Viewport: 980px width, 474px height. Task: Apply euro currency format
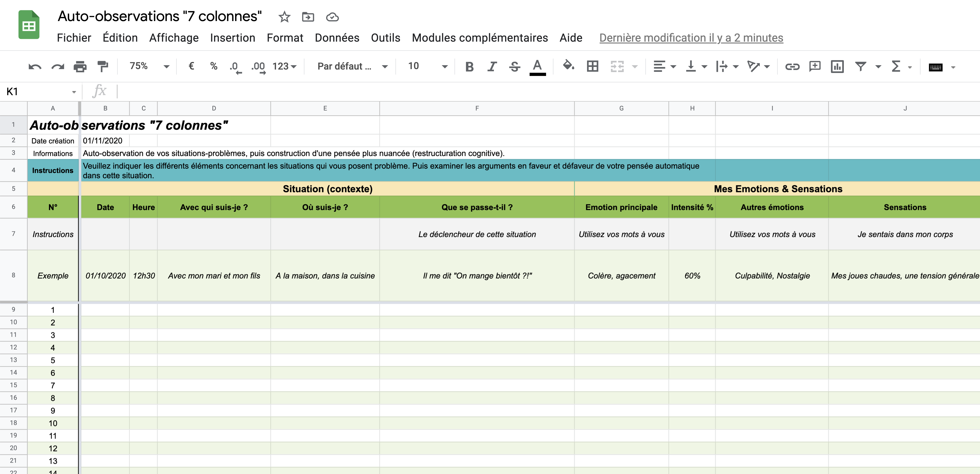click(x=191, y=66)
